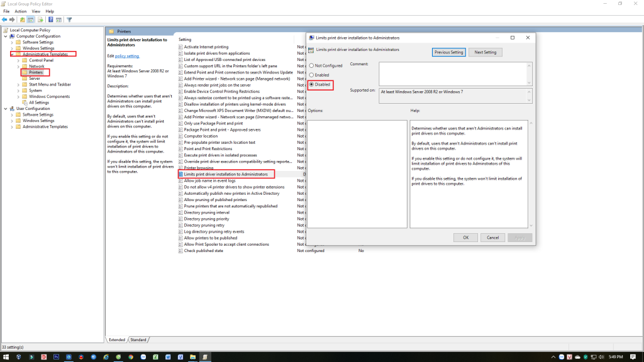Open Photoshop from the taskbar

(56, 357)
